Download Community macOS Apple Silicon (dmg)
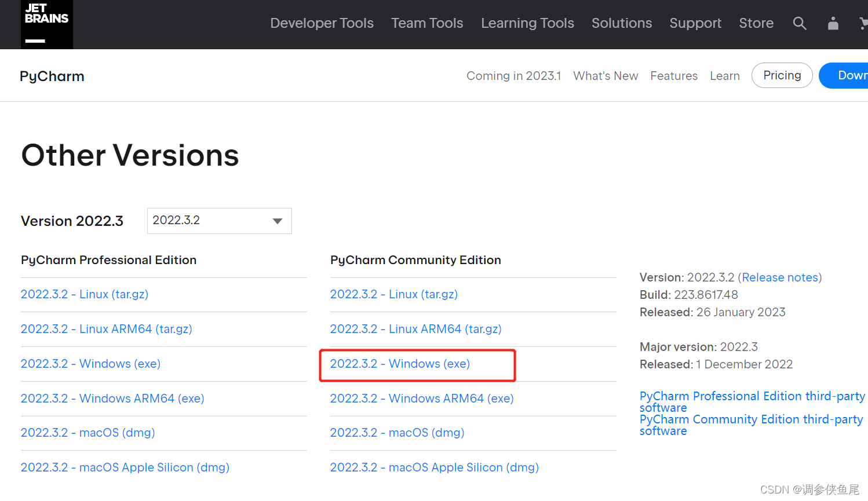Screen dimensions: 868x501 click(x=434, y=467)
